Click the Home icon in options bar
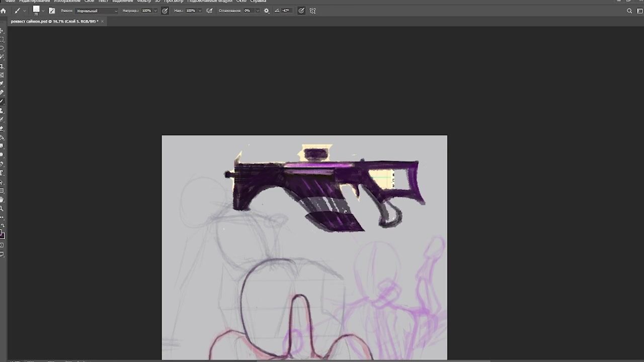 (4, 11)
